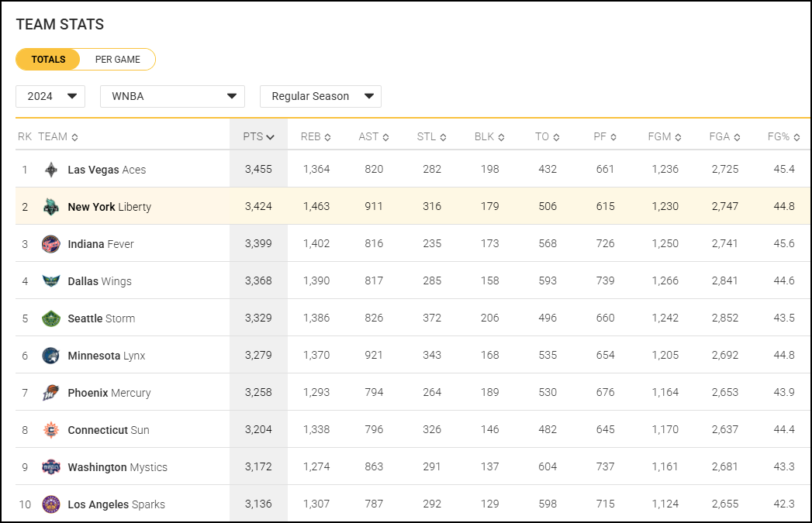Select Las Vegas Aces turnovers value 432
This screenshot has width=812, height=523.
point(548,169)
